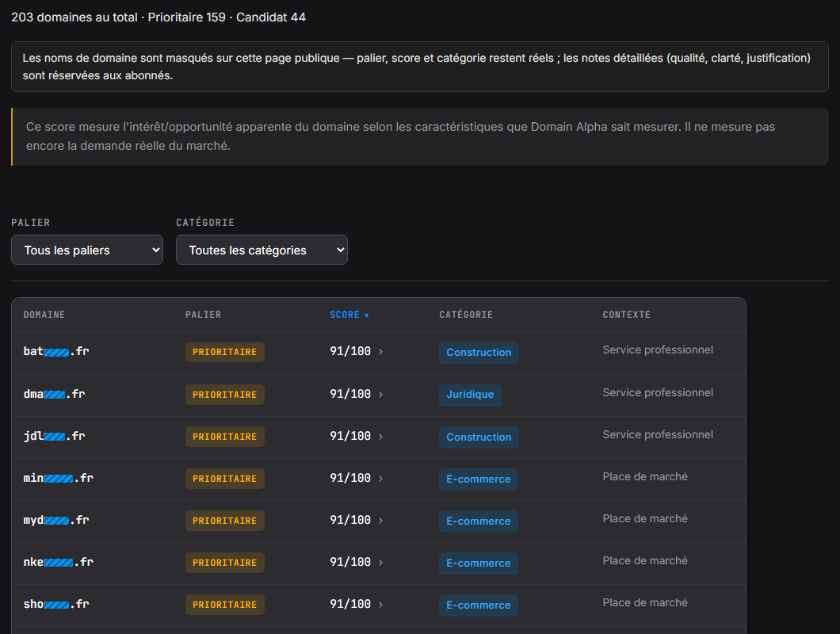The height and width of the screenshot is (634, 840).
Task: Select the masked min domain name
Action: (59, 478)
